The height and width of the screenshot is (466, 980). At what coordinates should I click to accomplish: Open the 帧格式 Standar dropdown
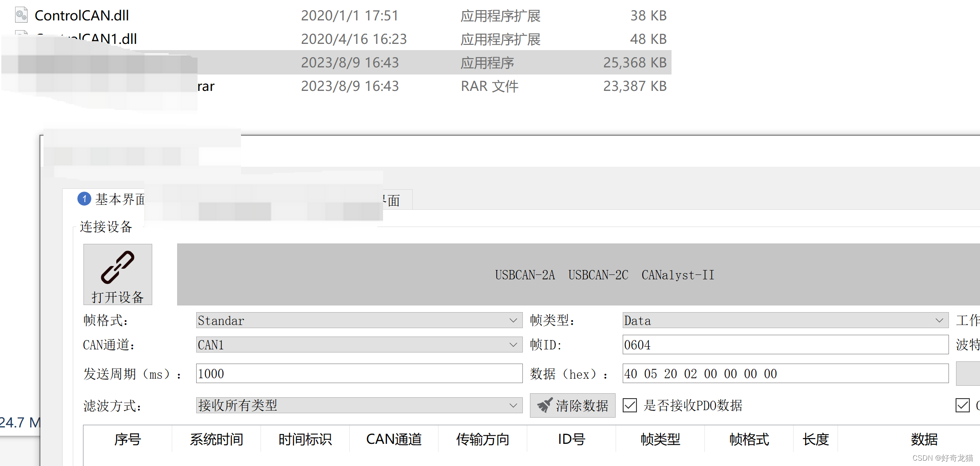[x=359, y=320]
